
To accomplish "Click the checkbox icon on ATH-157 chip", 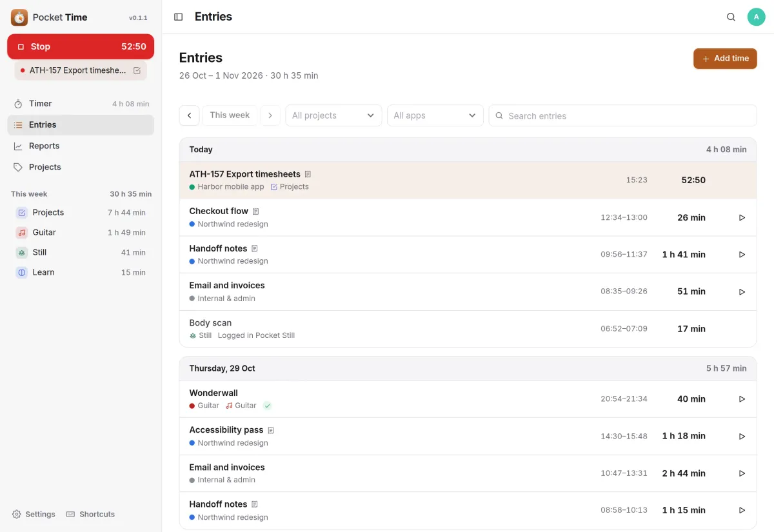I will (x=137, y=70).
